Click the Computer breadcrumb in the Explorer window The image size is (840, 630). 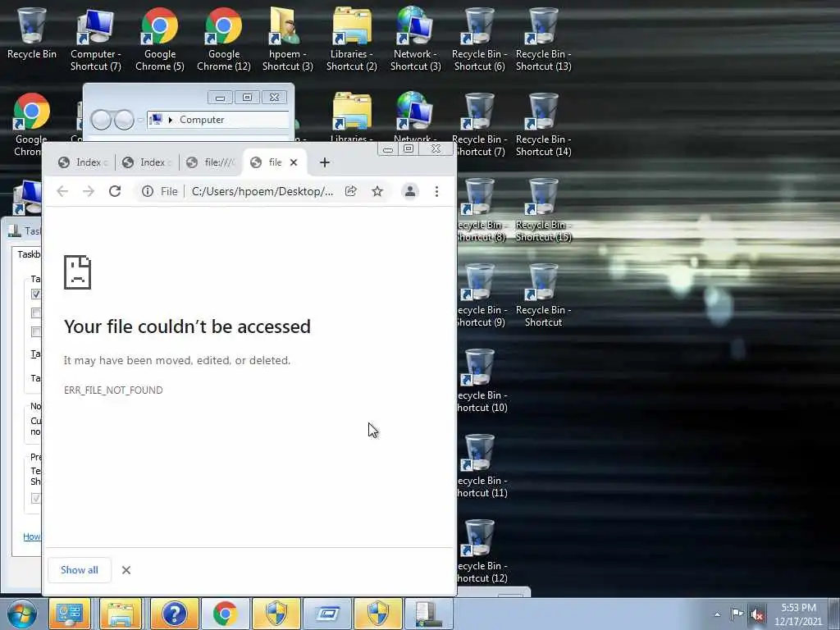[202, 120]
